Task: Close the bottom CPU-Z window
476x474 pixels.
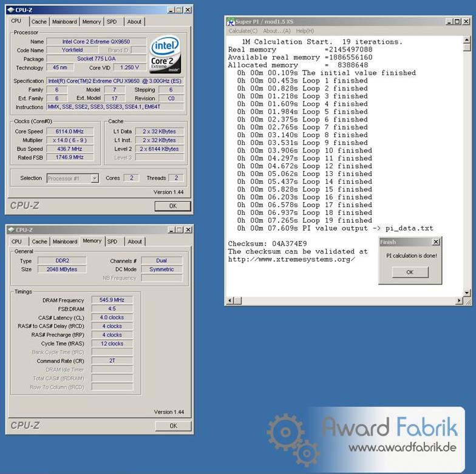Action: tap(188, 229)
